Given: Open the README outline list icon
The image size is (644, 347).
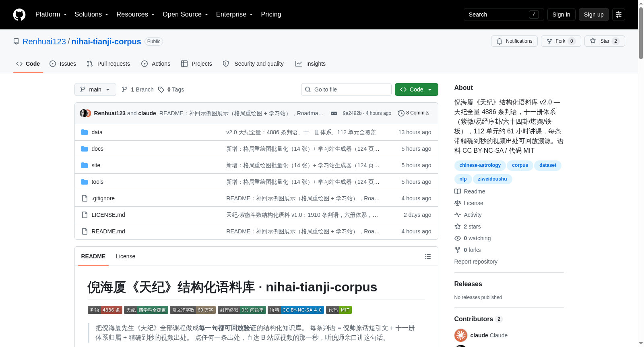Looking at the screenshot, I should [428, 256].
